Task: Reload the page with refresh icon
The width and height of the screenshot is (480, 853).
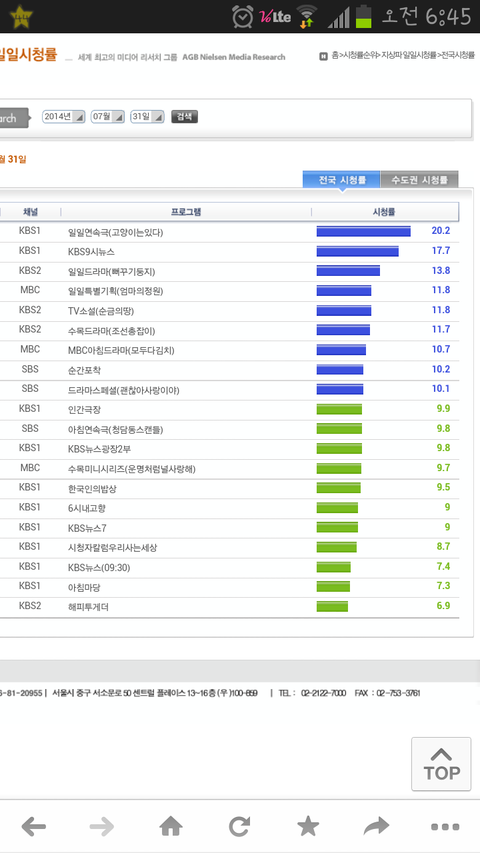Action: pyautogui.click(x=239, y=827)
